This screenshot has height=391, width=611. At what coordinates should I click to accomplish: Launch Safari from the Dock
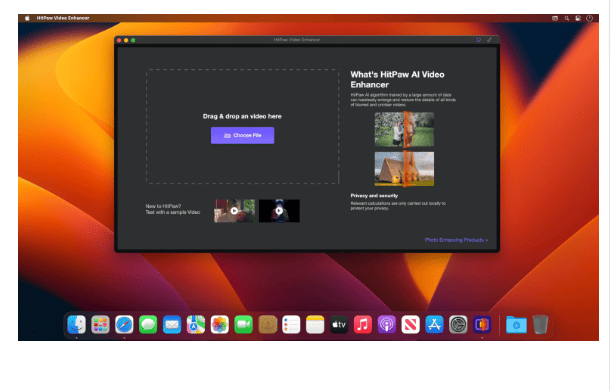coord(124,324)
